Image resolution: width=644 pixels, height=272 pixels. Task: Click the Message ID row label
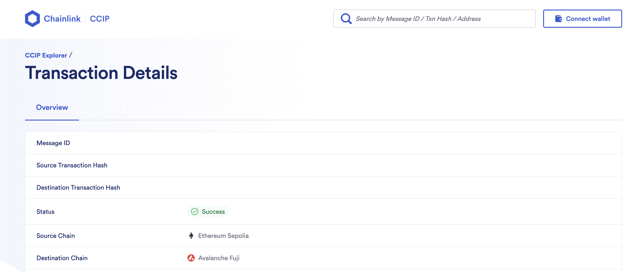coord(53,143)
